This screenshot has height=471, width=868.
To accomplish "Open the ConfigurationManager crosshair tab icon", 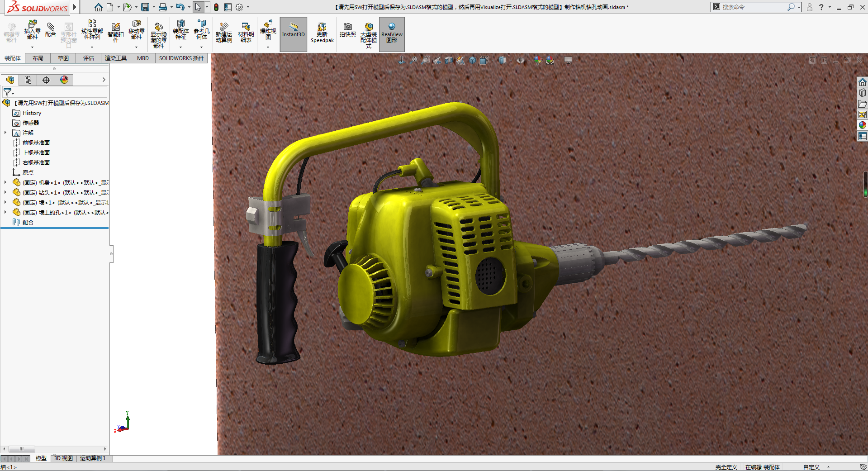I will [x=46, y=80].
